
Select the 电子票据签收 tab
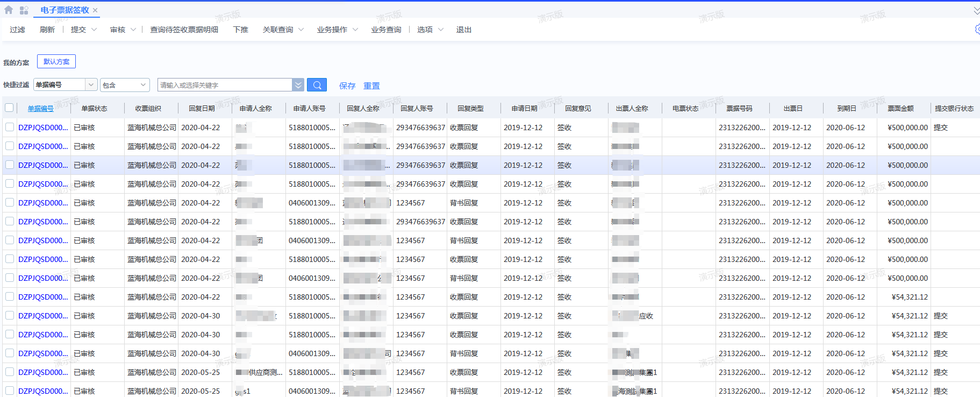65,10
